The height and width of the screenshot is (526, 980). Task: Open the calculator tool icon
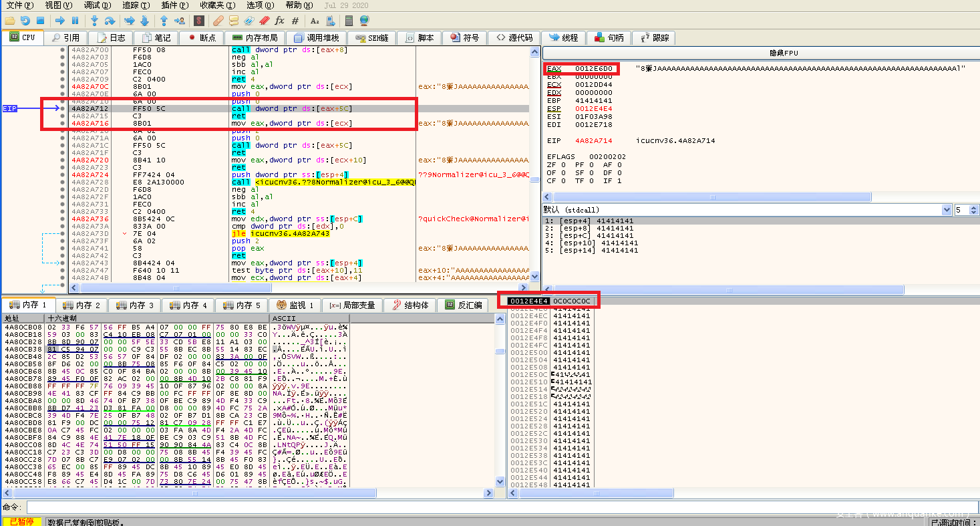349,21
